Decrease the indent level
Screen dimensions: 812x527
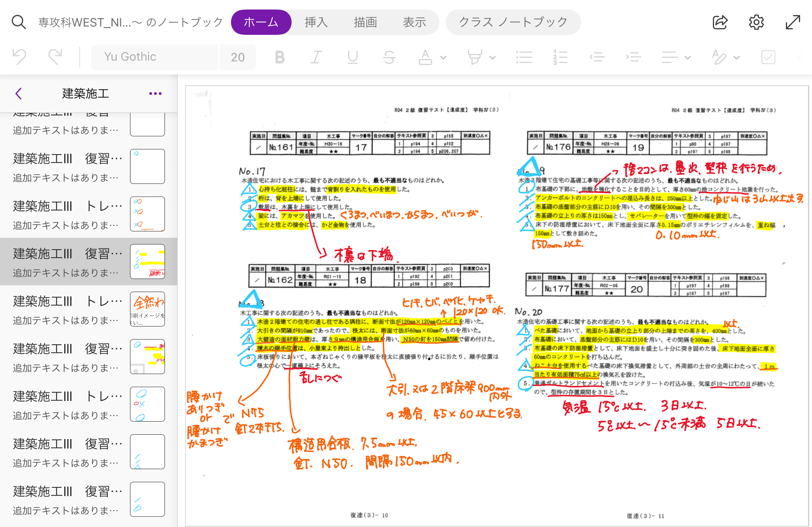pos(597,57)
